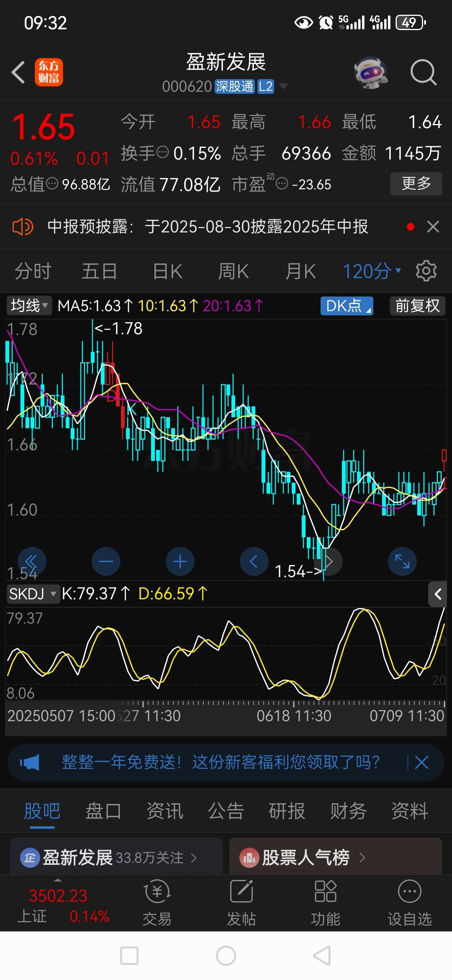Switch to 月K chart tab

(x=300, y=271)
